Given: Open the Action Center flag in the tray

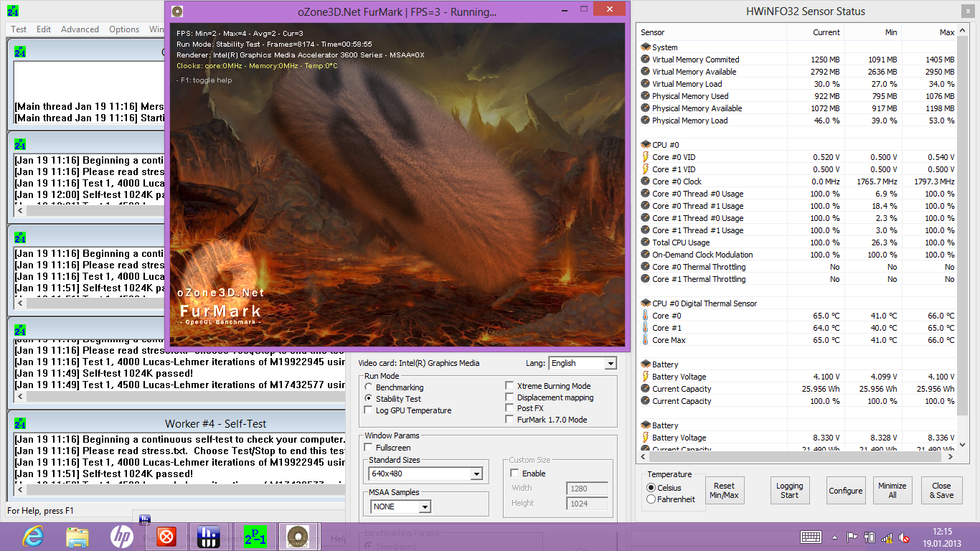Looking at the screenshot, I should click(x=852, y=537).
